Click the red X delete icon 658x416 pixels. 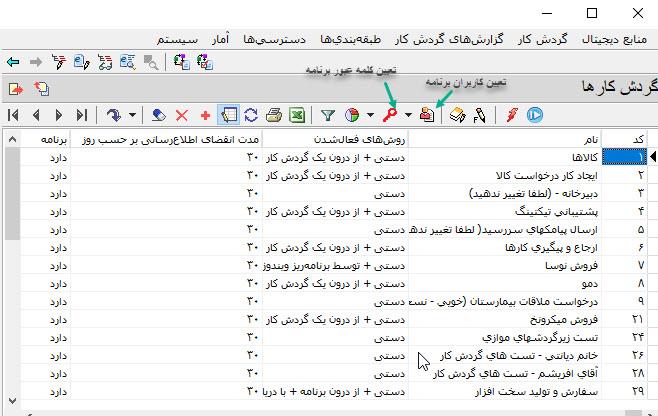pos(181,115)
